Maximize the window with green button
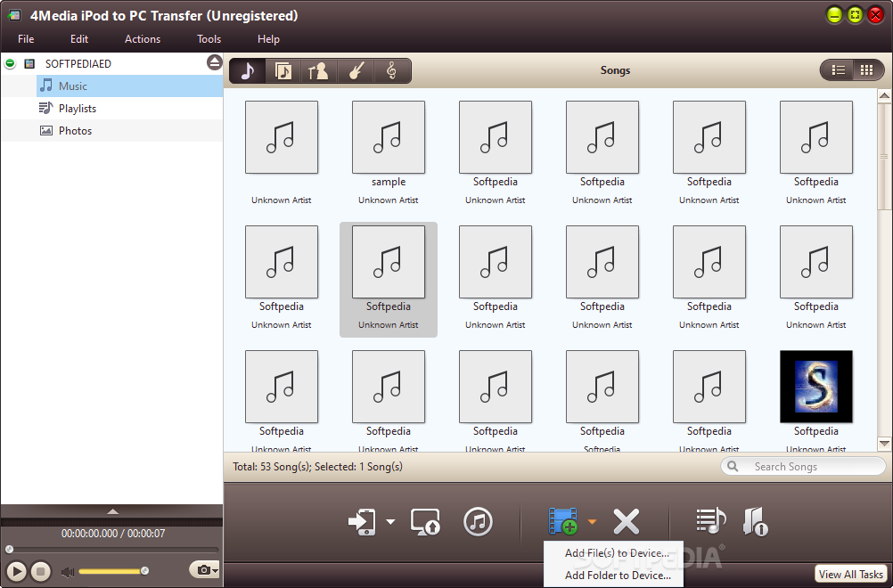 tap(855, 15)
